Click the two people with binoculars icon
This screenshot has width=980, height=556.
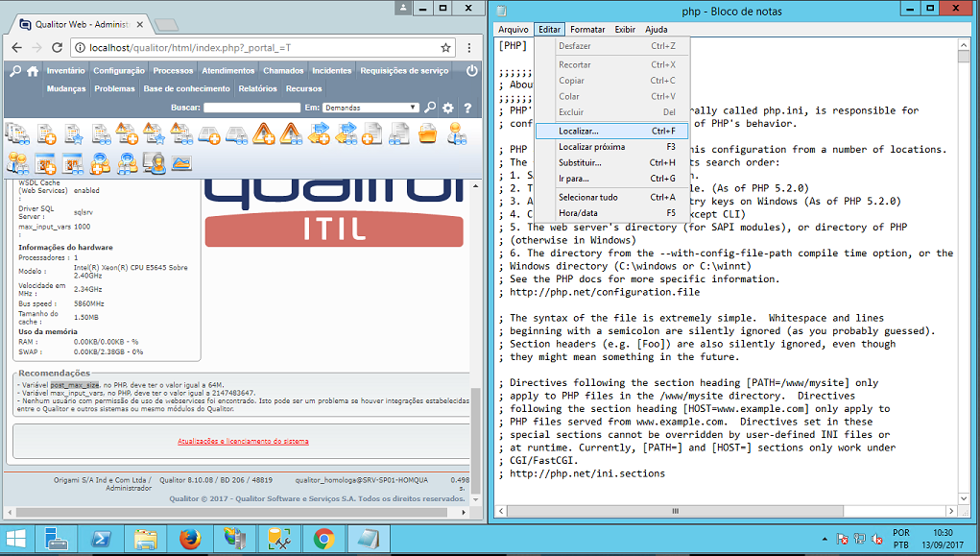[17, 163]
